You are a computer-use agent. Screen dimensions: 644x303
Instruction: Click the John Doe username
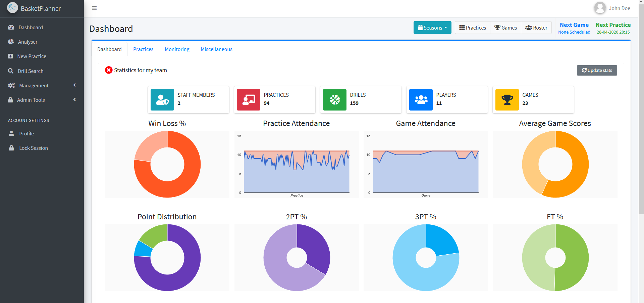pos(620,8)
